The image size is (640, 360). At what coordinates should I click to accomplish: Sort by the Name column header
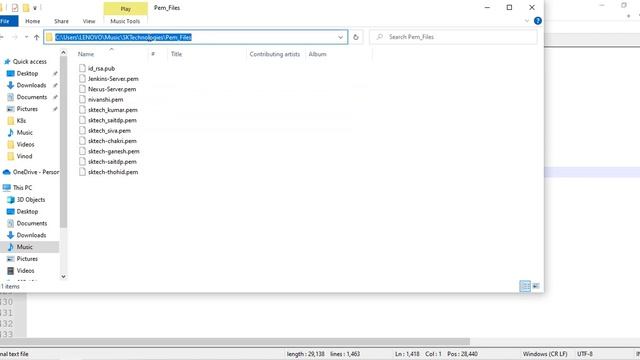point(86,54)
